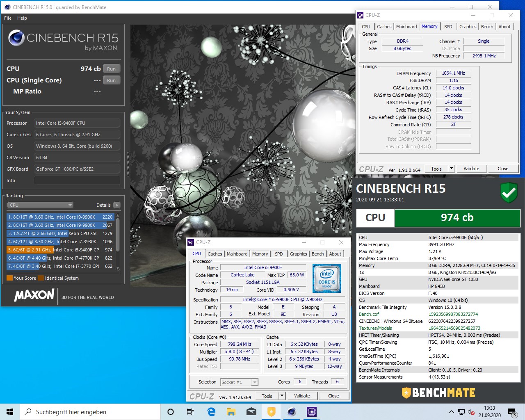
Task: Click Close in lower CPU-Z window
Action: [x=333, y=396]
